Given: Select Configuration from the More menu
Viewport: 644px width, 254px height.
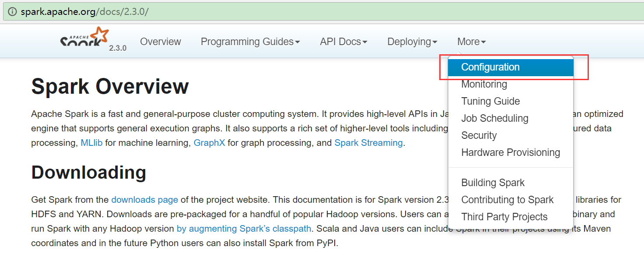Looking at the screenshot, I should (490, 67).
